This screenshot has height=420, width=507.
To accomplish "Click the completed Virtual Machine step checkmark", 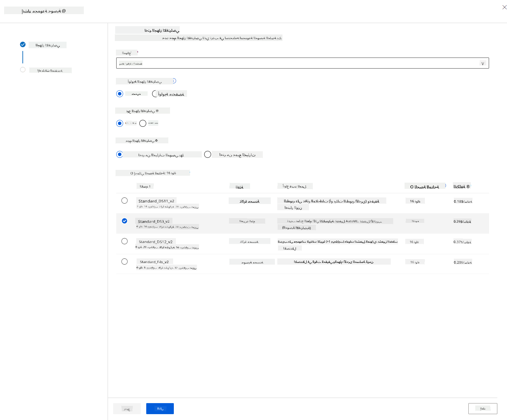I will 23,44.
